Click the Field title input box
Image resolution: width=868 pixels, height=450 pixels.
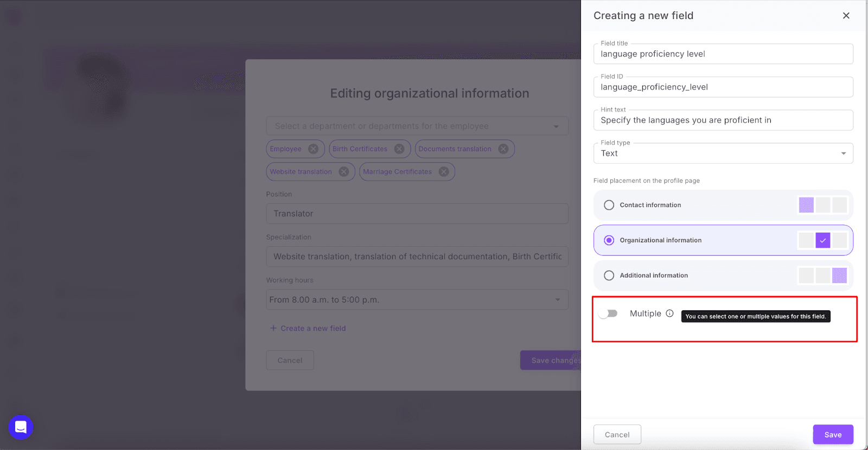tap(723, 54)
